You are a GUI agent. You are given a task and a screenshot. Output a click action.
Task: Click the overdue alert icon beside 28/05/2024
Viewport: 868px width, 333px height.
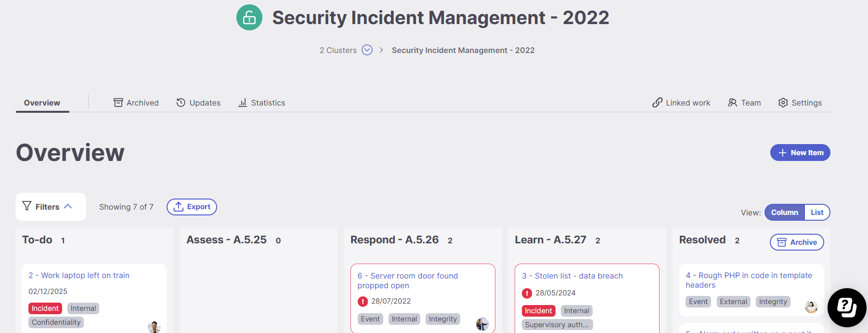tap(527, 293)
